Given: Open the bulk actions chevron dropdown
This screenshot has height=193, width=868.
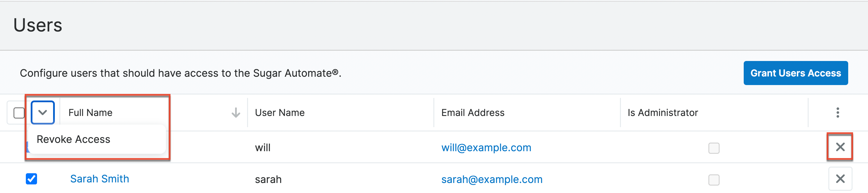Looking at the screenshot, I should (x=43, y=113).
